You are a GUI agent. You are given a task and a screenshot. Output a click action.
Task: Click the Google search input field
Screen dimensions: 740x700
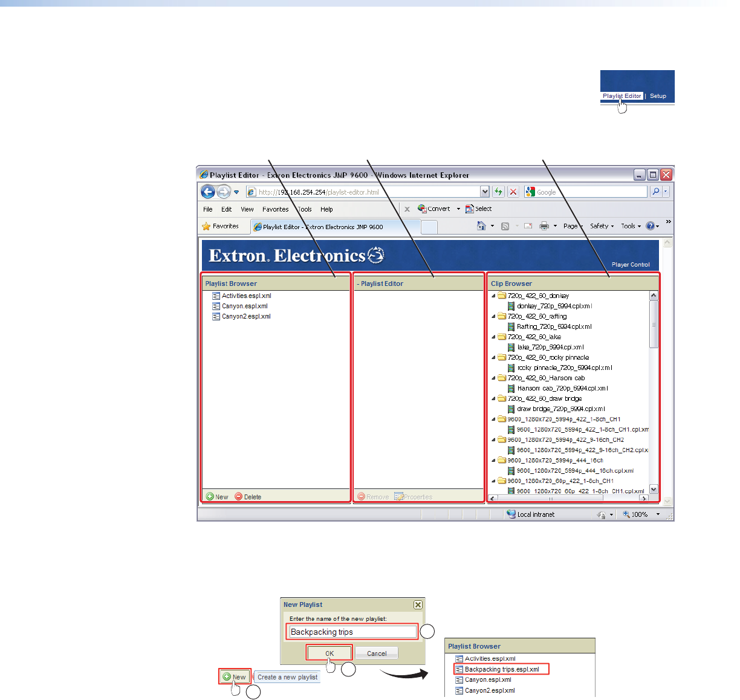tap(586, 192)
